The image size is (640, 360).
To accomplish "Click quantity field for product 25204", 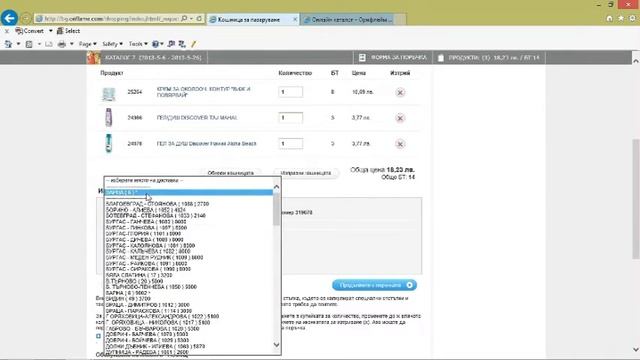I will pos(291,92).
